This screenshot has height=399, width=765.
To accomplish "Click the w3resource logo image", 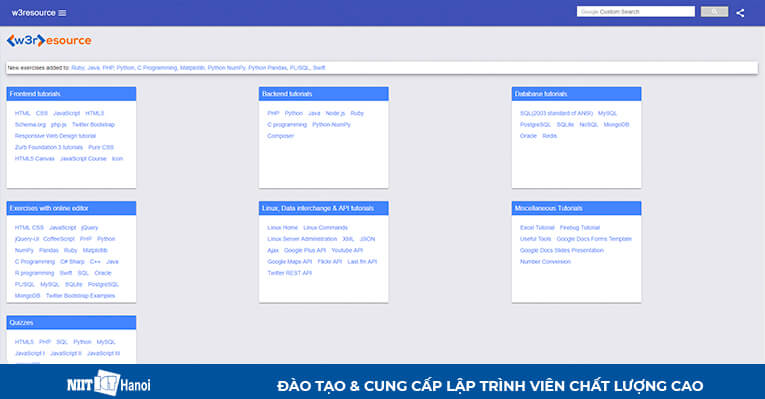I will pyautogui.click(x=49, y=40).
